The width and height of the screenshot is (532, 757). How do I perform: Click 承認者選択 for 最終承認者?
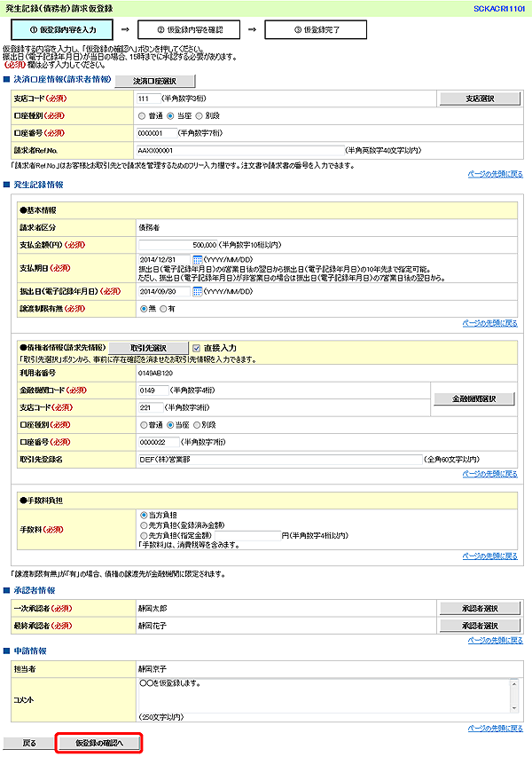click(x=480, y=625)
